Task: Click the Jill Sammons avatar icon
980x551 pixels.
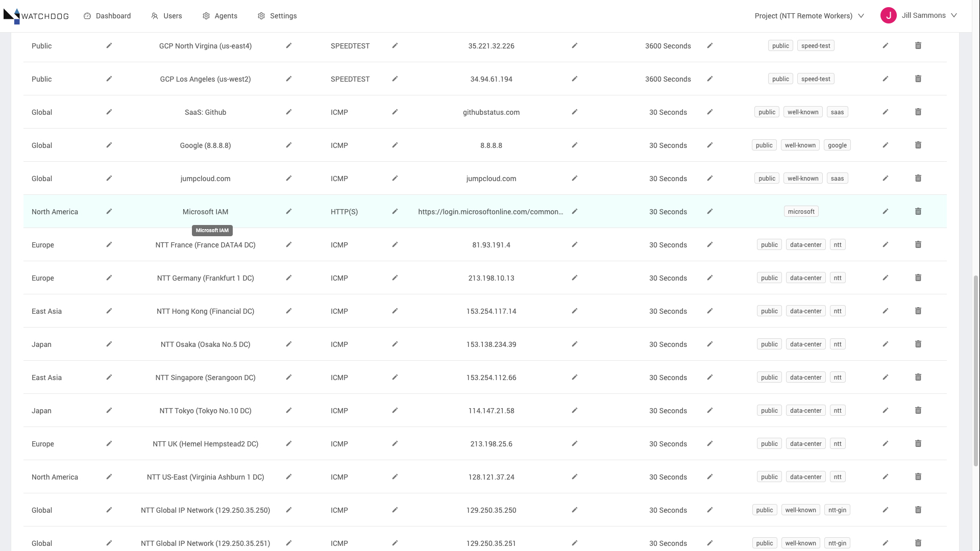Action: click(x=889, y=15)
